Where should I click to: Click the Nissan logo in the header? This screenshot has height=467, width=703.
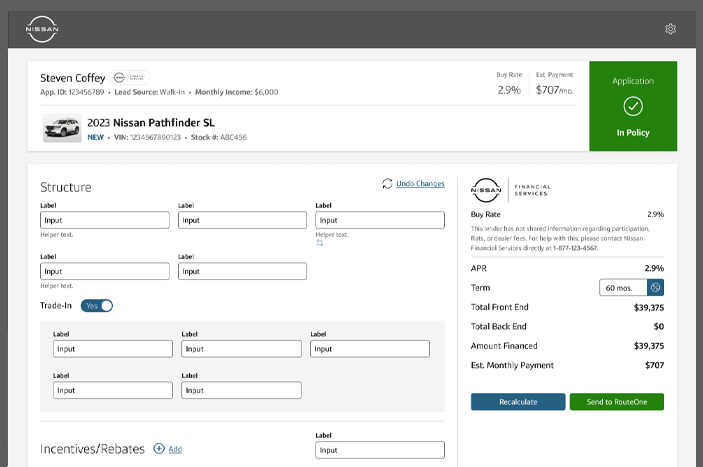(x=42, y=29)
